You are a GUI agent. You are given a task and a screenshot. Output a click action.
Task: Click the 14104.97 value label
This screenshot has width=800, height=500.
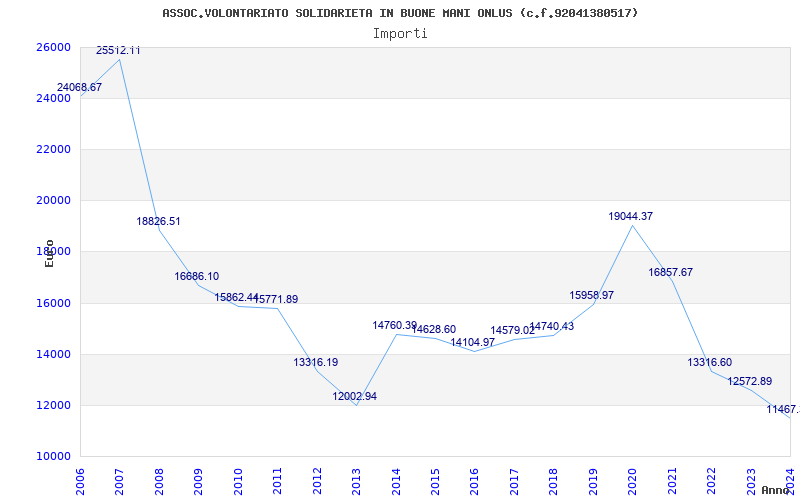tap(472, 342)
